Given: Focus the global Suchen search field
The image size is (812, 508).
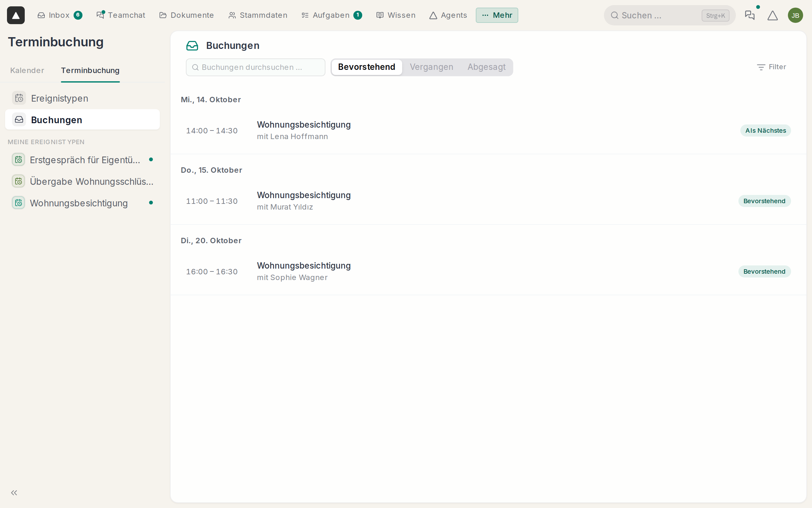Looking at the screenshot, I should click(x=669, y=16).
